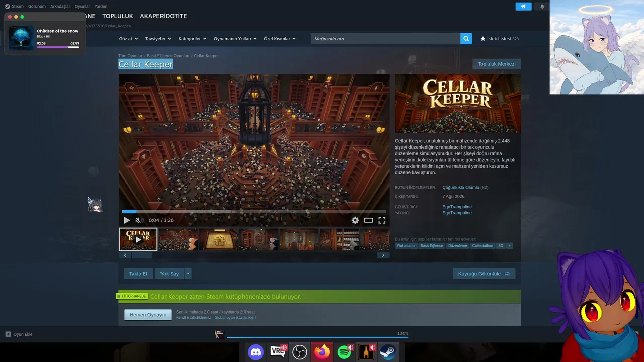The image size is (644, 362).
Task: Switch to the TOPLULUK tab
Action: pyautogui.click(x=118, y=16)
